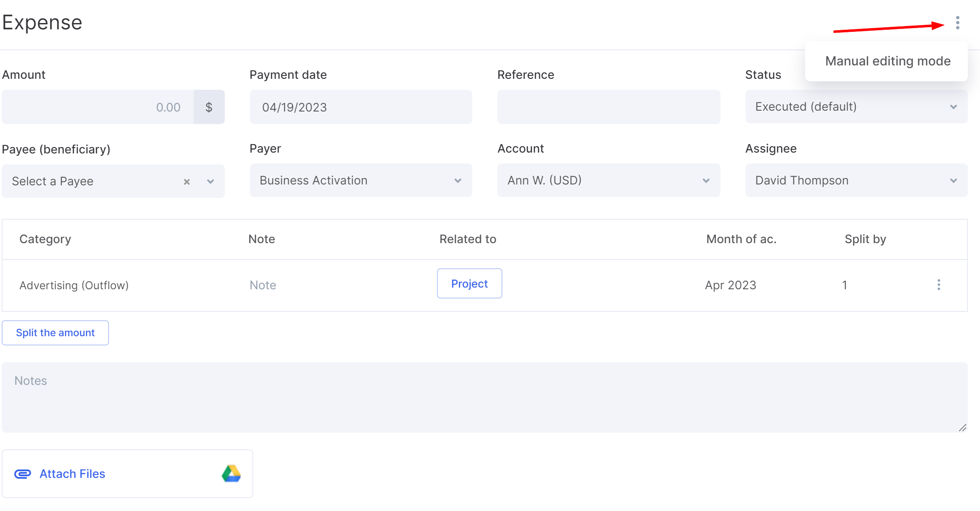Expand the Payee beneficiary dropdown
The height and width of the screenshot is (511, 980).
(x=211, y=182)
